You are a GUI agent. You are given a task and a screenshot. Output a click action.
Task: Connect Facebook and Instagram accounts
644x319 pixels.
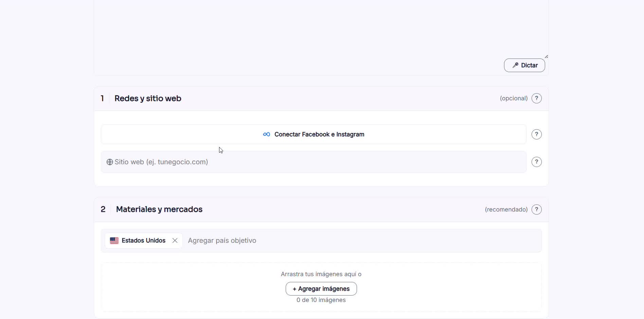[314, 134]
